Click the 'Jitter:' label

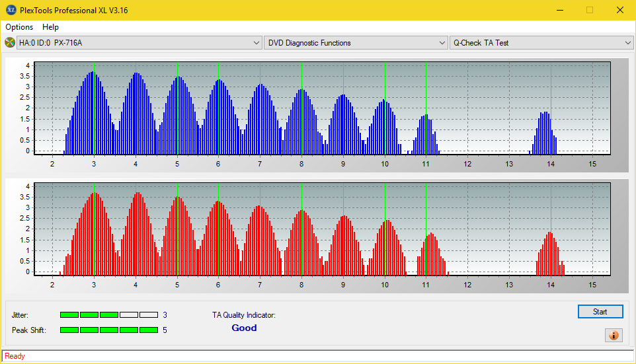pos(20,315)
